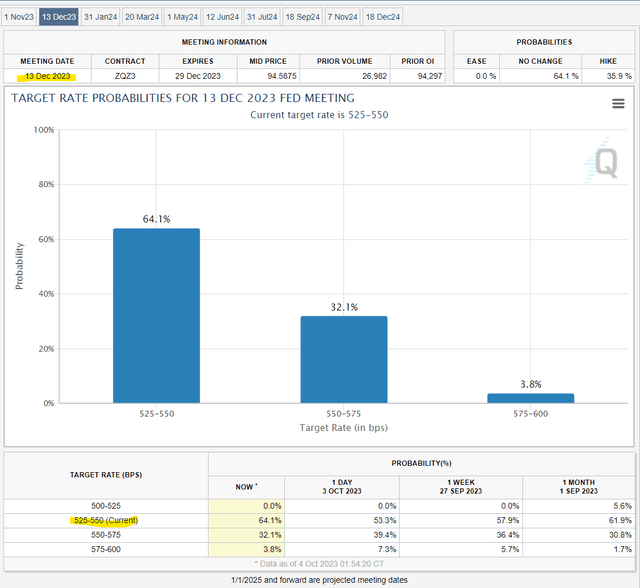Select the meeting date cell 13 Dec 2023
This screenshot has height=588, width=640.
48,76
